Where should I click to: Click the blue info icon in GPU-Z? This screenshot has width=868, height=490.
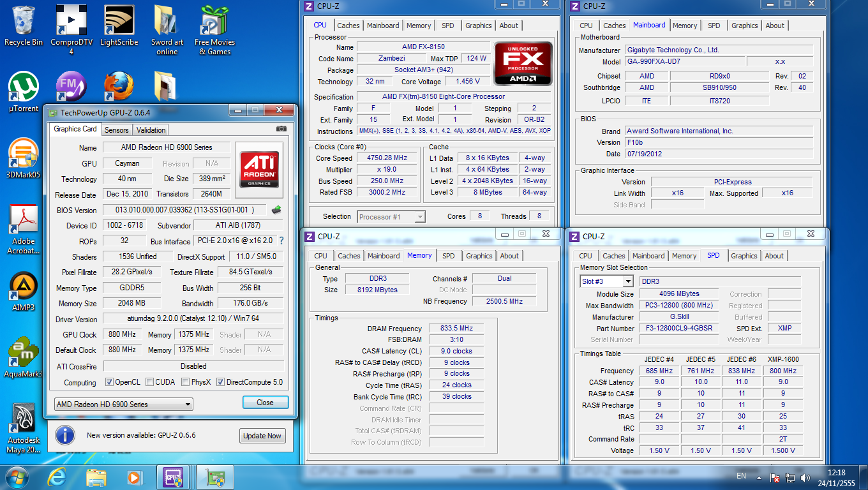(65, 435)
